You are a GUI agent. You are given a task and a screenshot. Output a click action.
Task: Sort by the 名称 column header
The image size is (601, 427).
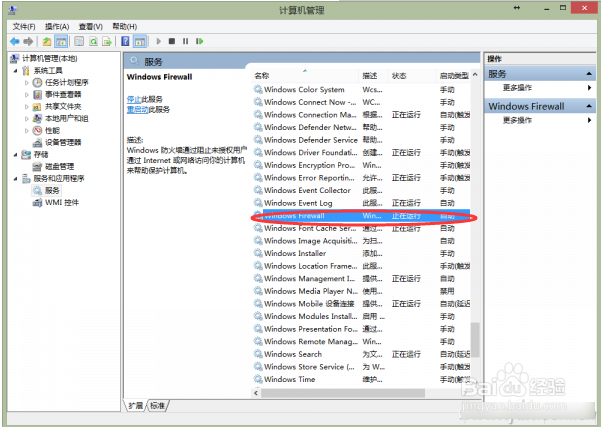pos(305,76)
